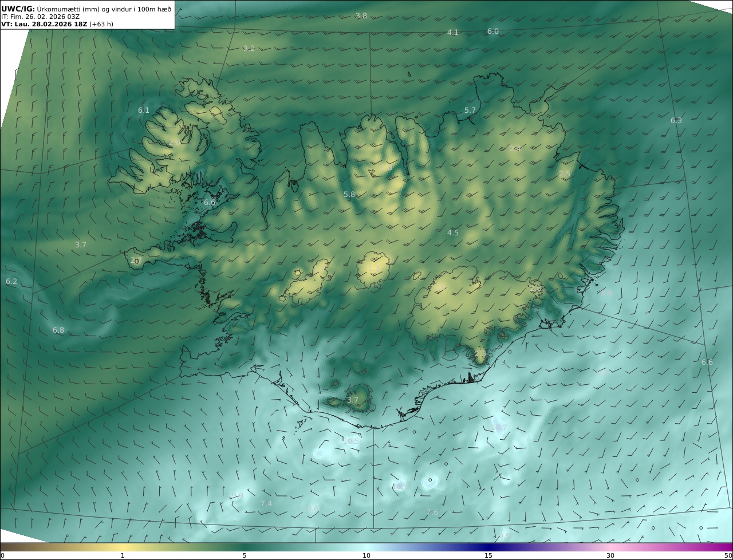Click the colorbar tick label 1

coord(123,555)
